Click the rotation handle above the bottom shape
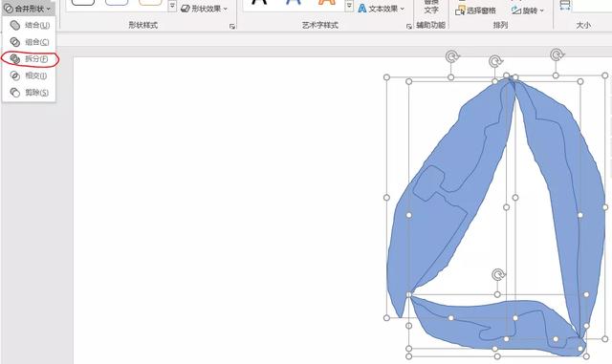The image size is (612, 364). 497,274
